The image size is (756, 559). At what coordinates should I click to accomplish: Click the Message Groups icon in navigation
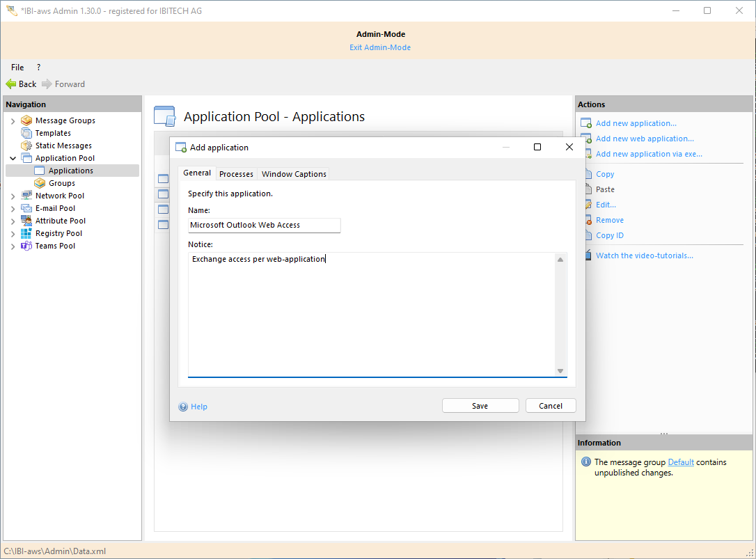26,120
